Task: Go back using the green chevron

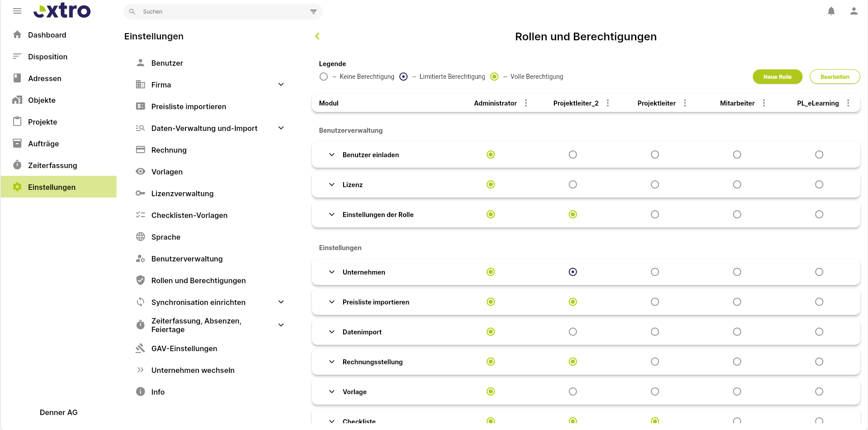Action: [317, 36]
